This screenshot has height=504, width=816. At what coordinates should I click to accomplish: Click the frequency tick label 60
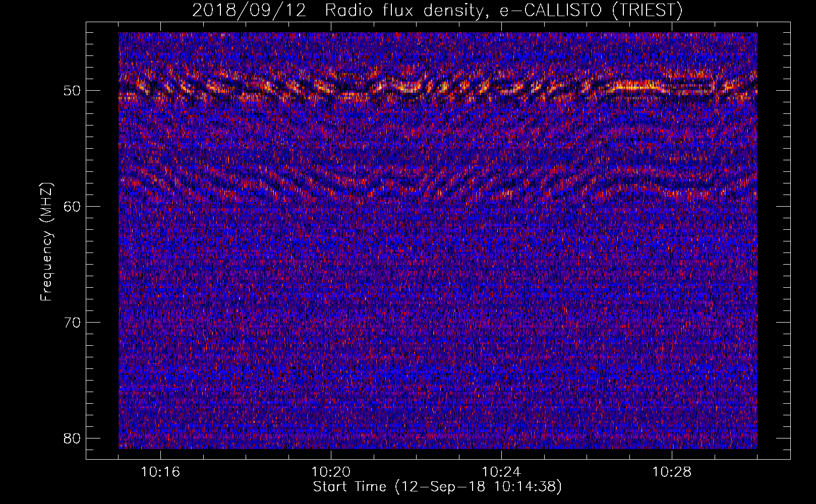(x=73, y=206)
